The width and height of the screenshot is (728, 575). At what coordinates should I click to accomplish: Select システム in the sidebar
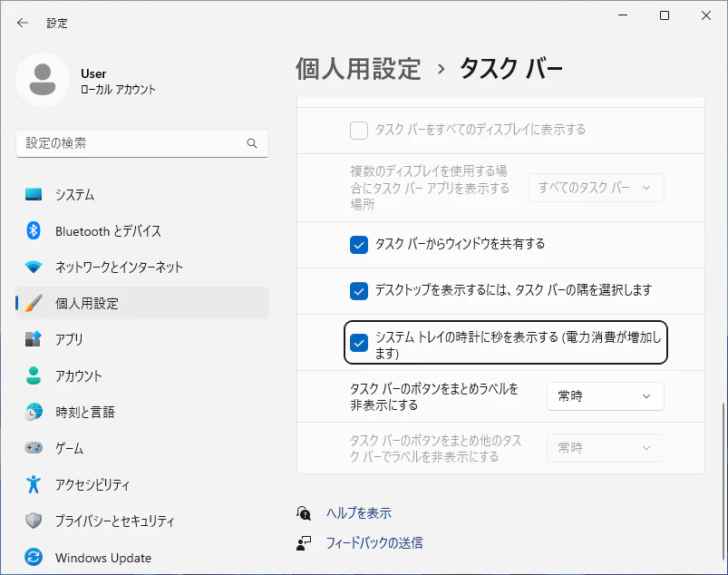(142, 194)
